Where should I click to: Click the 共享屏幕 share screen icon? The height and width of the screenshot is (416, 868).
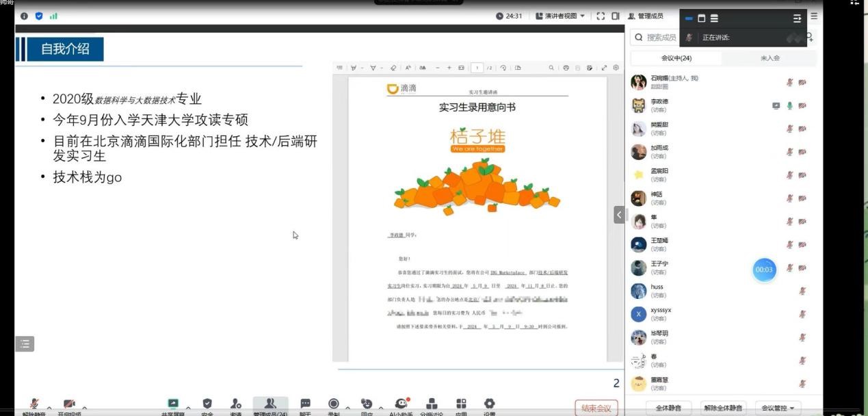coord(173,404)
